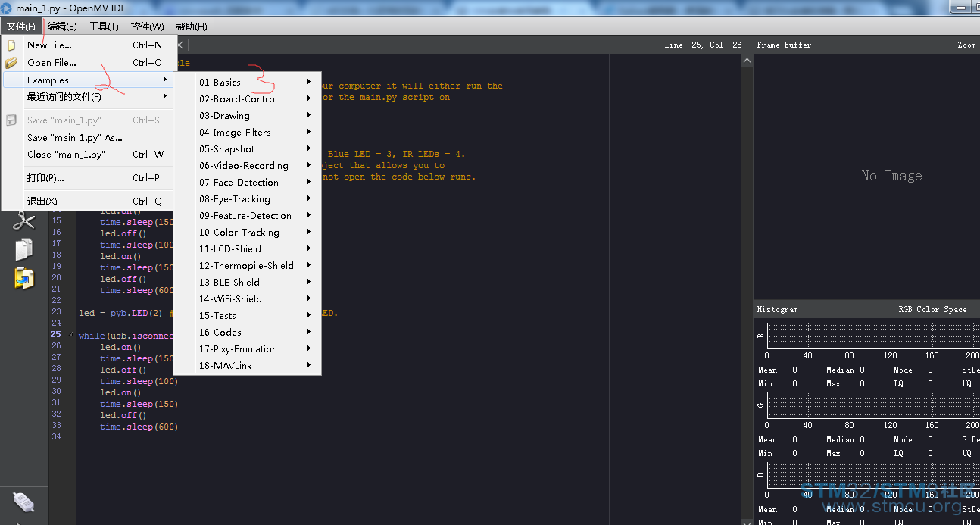The width and height of the screenshot is (980, 525).
Task: Open 13-BLE-Shield examples submenu
Action: pos(248,282)
